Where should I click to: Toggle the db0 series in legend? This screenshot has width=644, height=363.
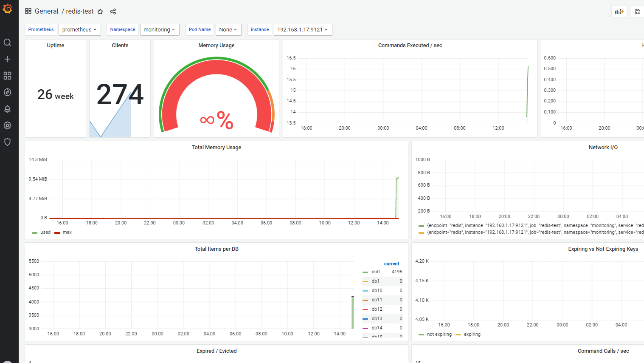(376, 272)
